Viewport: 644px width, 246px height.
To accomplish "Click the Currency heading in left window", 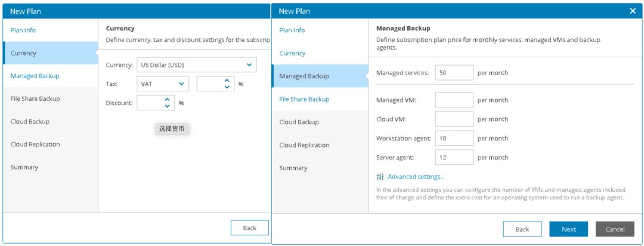I will point(120,29).
